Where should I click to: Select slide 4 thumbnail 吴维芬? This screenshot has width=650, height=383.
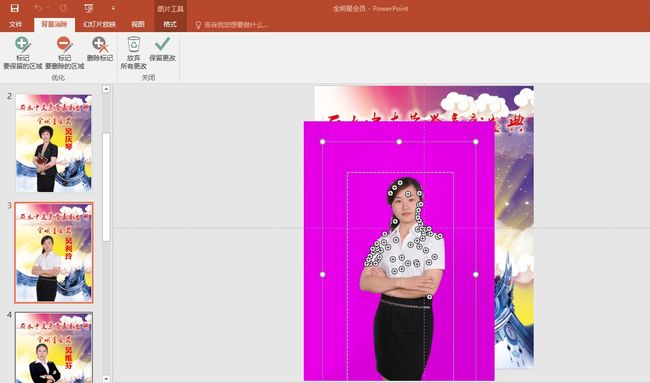pos(54,347)
